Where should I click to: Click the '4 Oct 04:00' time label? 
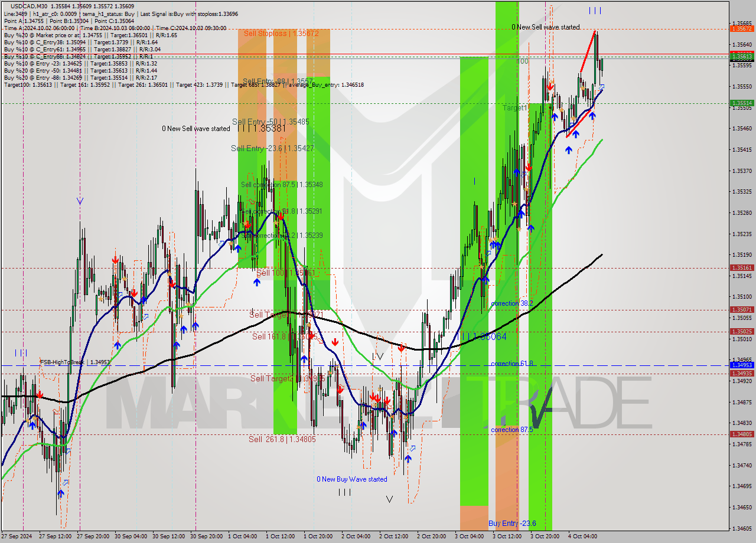point(583,537)
